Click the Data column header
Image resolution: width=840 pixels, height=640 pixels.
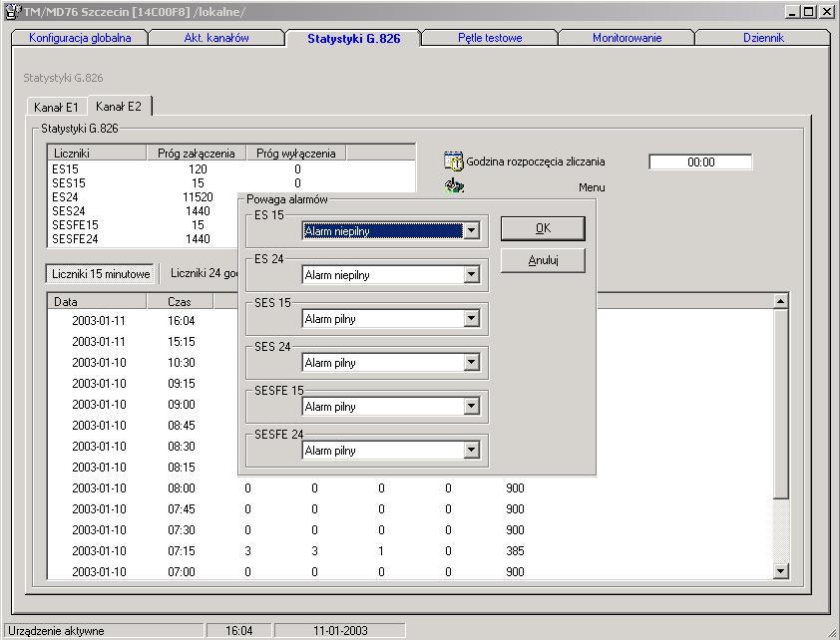click(x=97, y=301)
